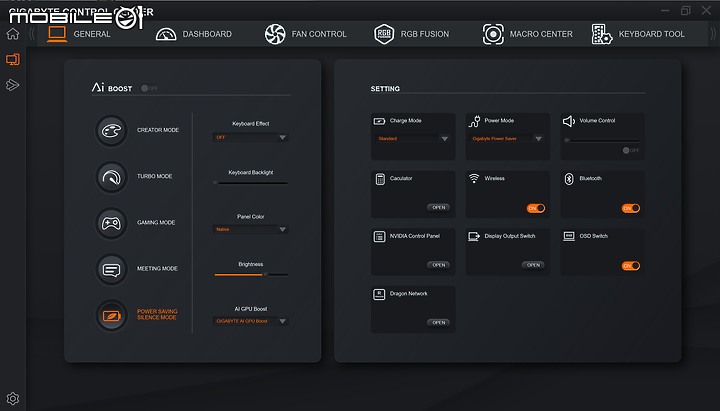This screenshot has height=411, width=720.
Task: Open the paper-plane update sidebar icon
Action: pyautogui.click(x=12, y=85)
